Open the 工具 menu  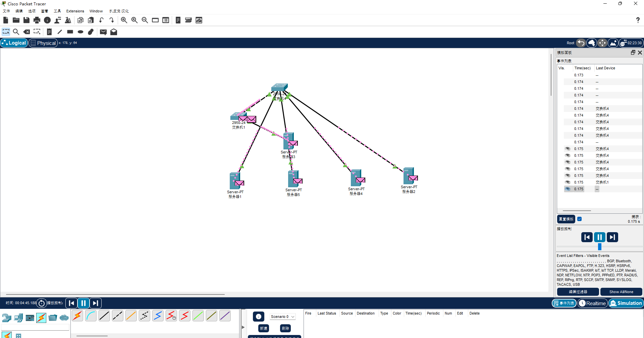pos(57,11)
